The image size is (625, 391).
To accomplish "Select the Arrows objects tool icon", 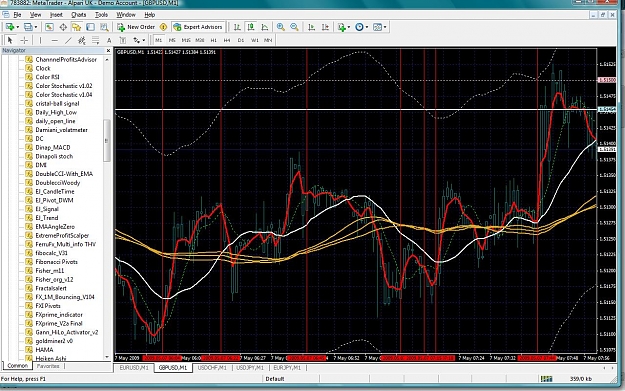I will [x=137, y=40].
